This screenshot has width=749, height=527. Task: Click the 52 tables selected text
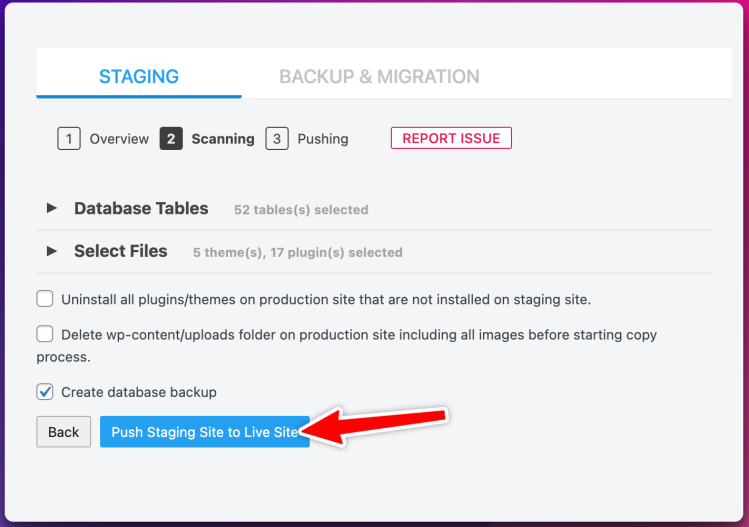(x=301, y=210)
